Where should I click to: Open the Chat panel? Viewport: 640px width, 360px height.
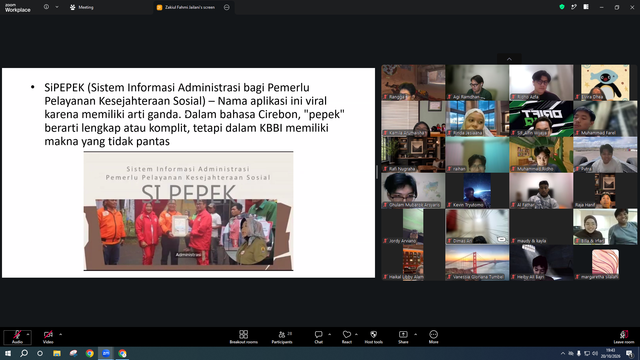point(318,337)
